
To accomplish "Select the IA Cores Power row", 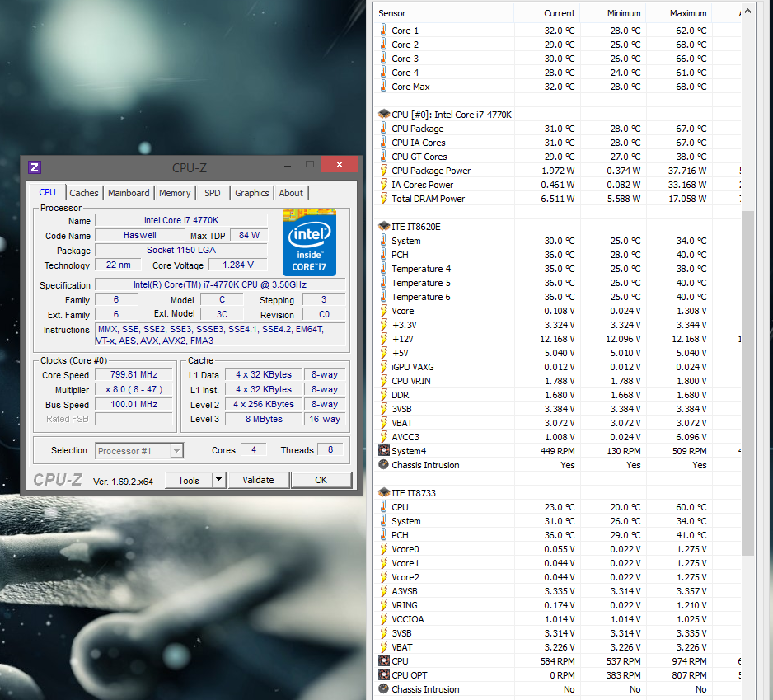I will point(558,185).
